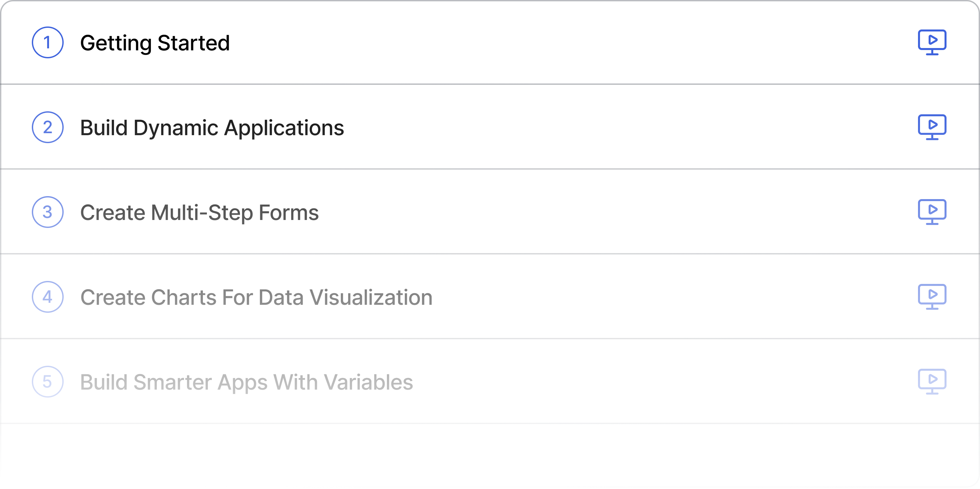This screenshot has width=980, height=489.
Task: Open Build Smarter Apps With Variables title
Action: tap(247, 382)
